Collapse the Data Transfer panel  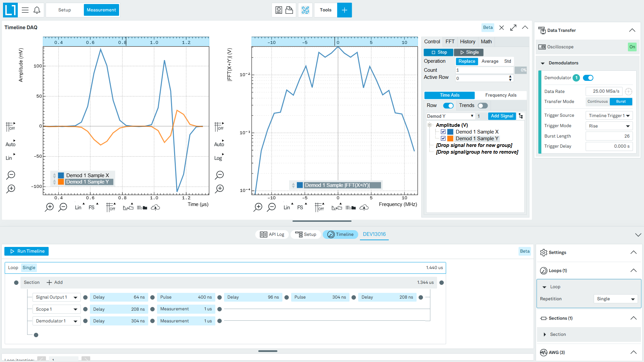coord(632,30)
